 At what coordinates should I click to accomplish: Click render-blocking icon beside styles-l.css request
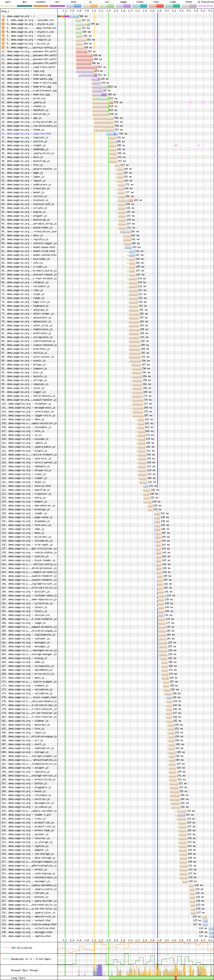pyautogui.click(x=3, y=32)
